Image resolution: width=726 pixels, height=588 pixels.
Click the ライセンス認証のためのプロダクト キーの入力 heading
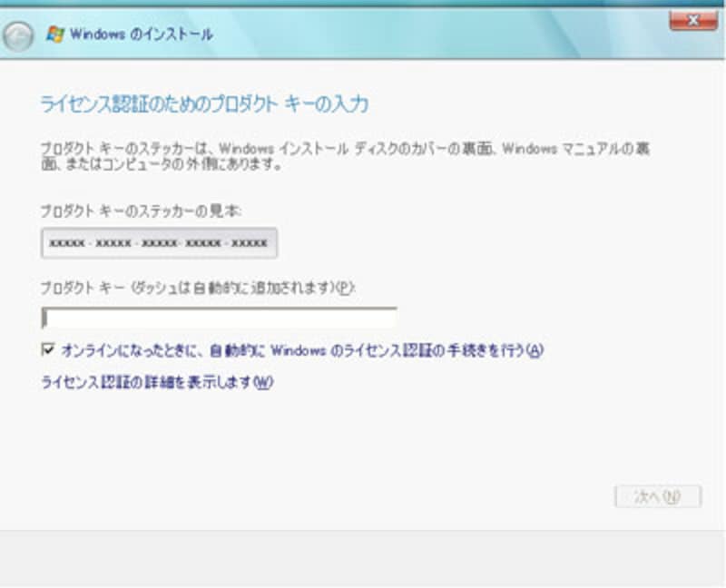click(x=204, y=103)
